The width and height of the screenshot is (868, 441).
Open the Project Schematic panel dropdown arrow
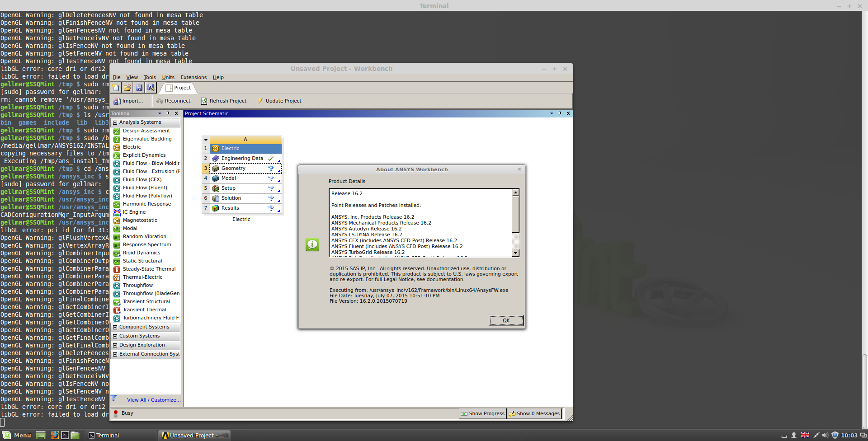click(552, 113)
